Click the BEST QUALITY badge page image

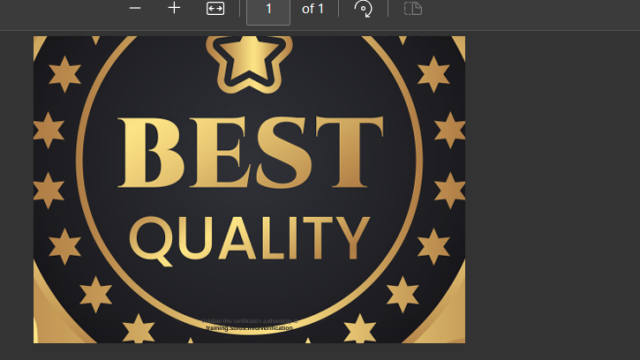249,189
